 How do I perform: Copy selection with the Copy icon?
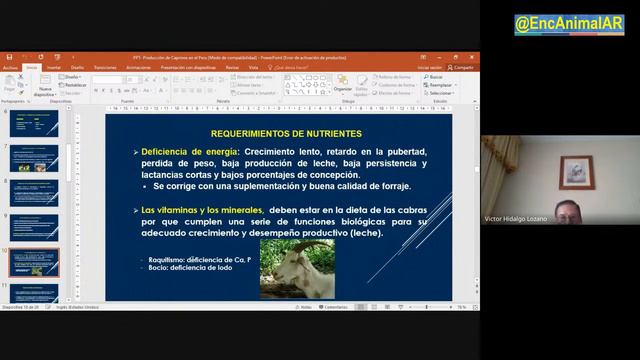click(21, 84)
